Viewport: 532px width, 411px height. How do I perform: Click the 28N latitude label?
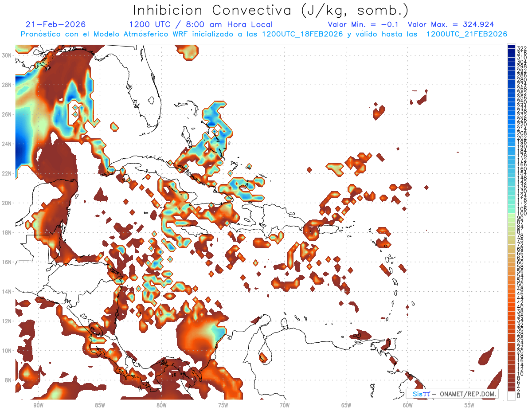pos(6,84)
